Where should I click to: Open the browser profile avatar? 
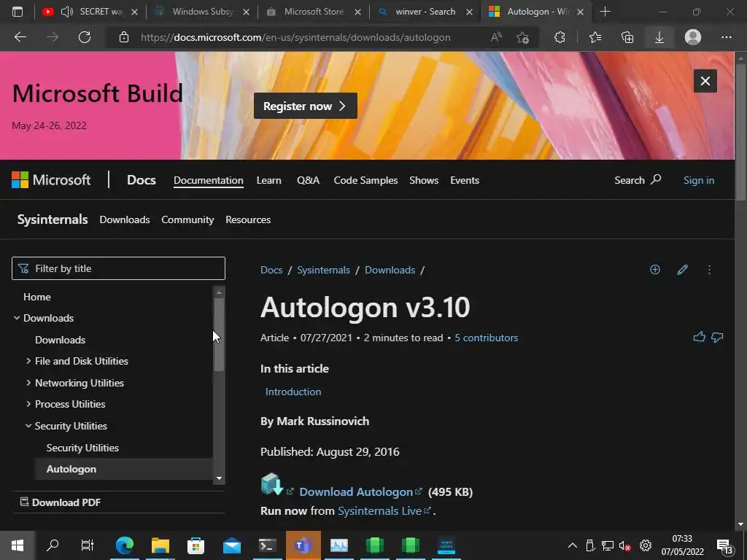pyautogui.click(x=693, y=37)
